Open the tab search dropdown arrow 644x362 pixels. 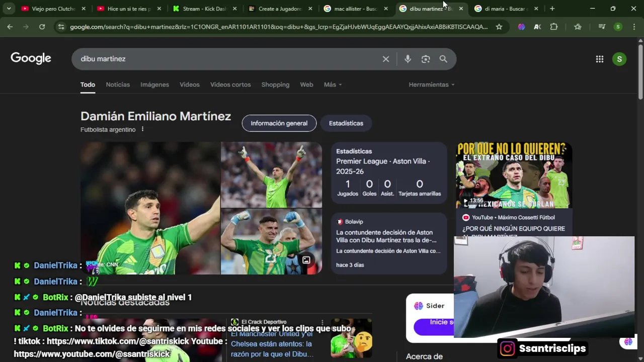pyautogui.click(x=9, y=9)
